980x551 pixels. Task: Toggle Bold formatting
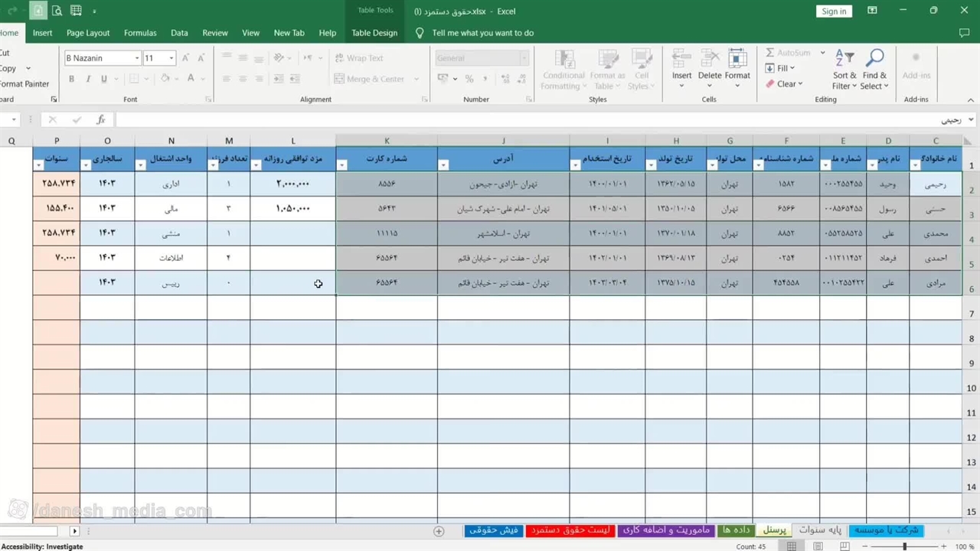click(x=71, y=79)
